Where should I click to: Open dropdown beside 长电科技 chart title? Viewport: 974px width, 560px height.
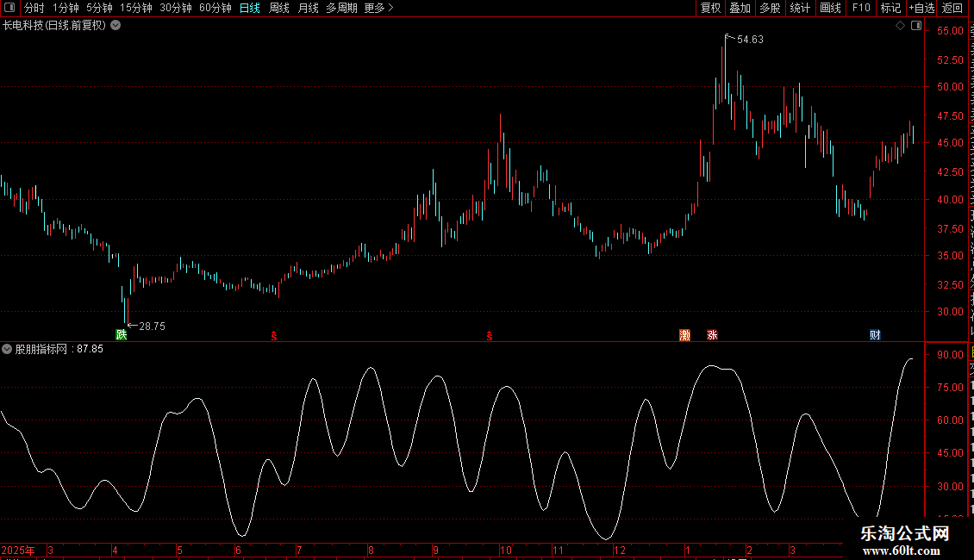116,26
